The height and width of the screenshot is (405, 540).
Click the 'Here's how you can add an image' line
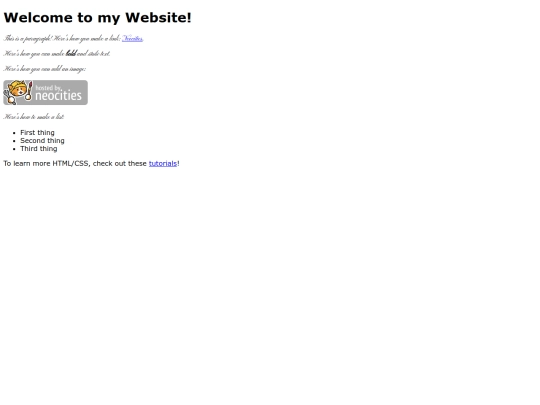pyautogui.click(x=45, y=69)
